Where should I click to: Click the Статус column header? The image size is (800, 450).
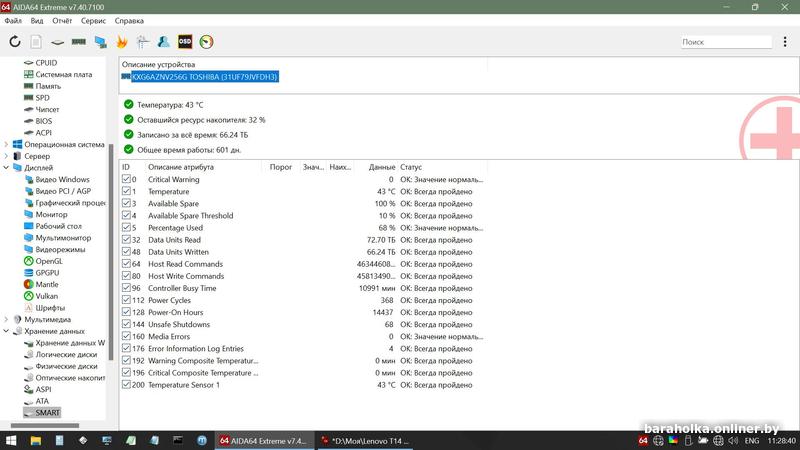(x=411, y=167)
